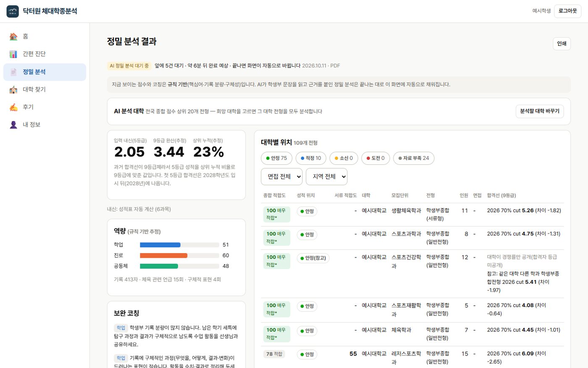Click the 성적 위치 column header
This screenshot has width=588, height=368.
pos(306,196)
